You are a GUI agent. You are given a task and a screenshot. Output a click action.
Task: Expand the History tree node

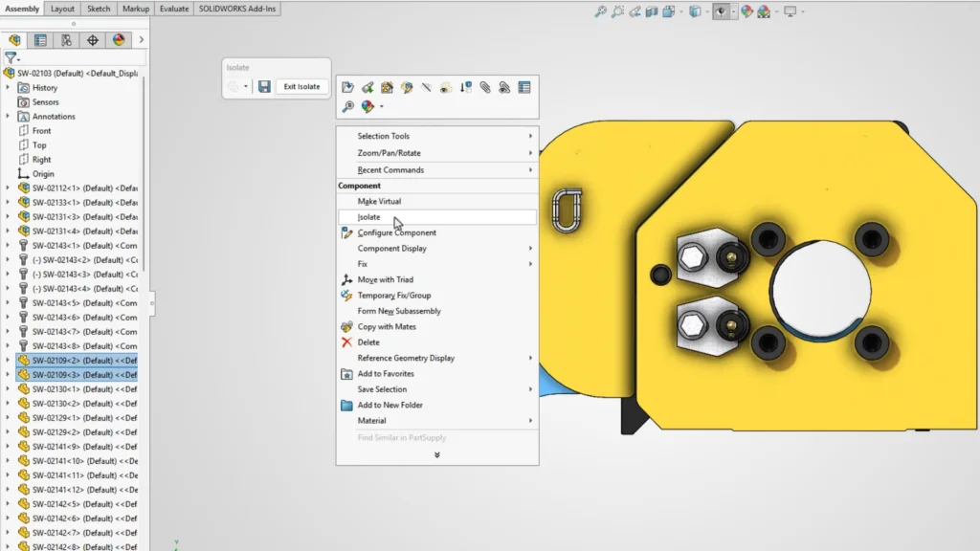[x=9, y=88]
